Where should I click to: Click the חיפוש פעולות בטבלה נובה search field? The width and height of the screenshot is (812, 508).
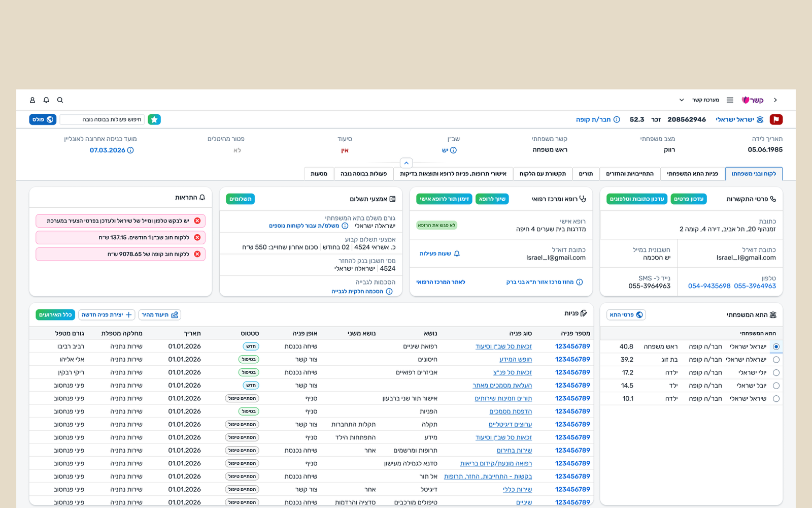pos(102,119)
